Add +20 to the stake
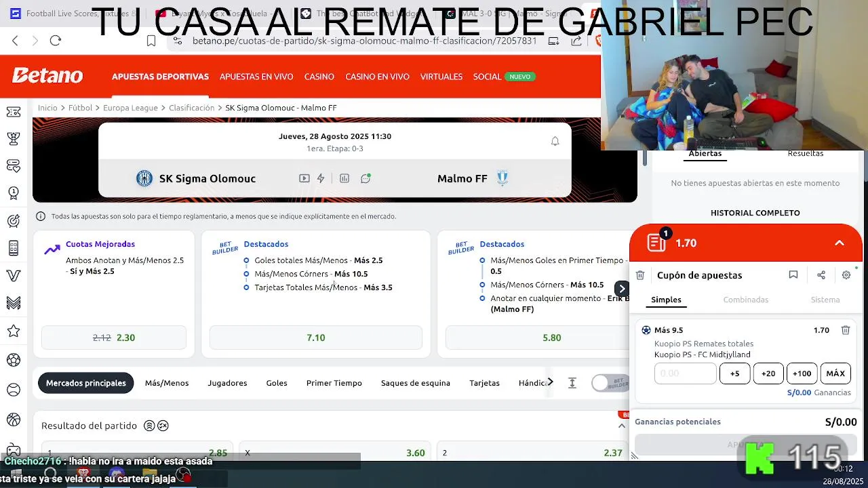 pyautogui.click(x=768, y=373)
